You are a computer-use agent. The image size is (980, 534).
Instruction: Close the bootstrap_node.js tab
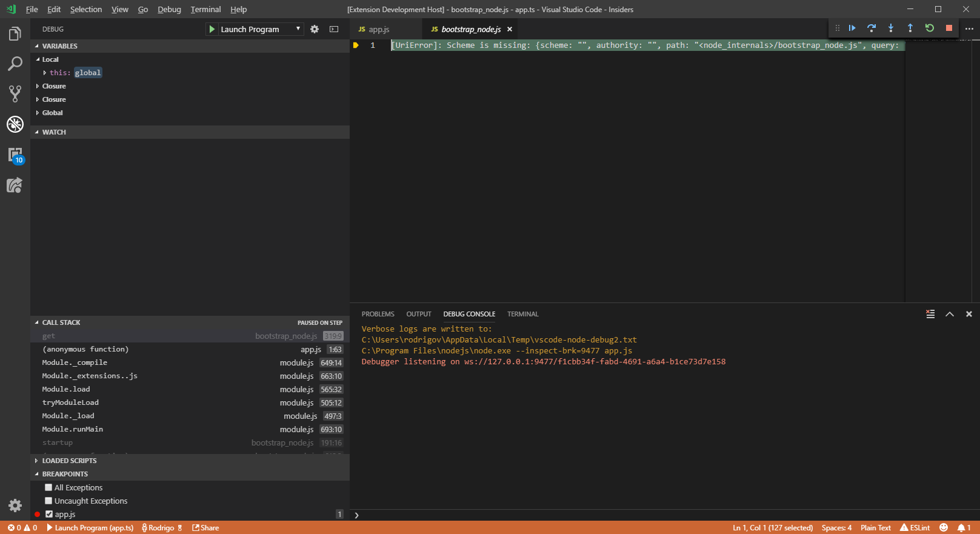[510, 29]
